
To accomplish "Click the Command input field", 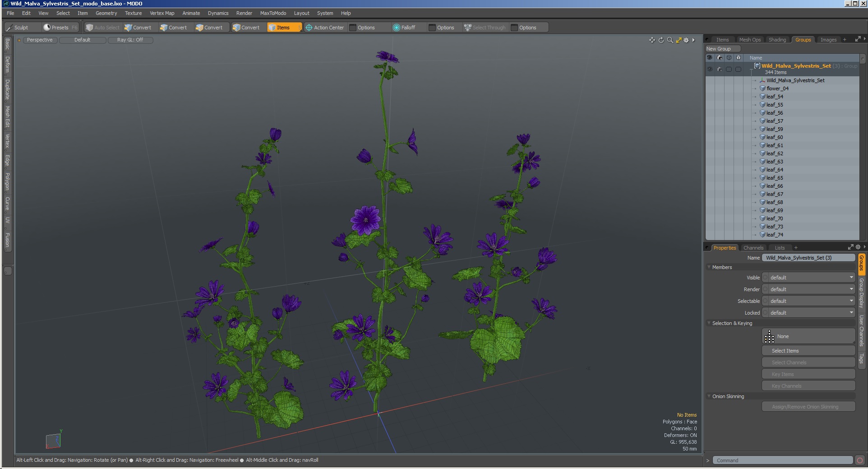I will tap(783, 460).
